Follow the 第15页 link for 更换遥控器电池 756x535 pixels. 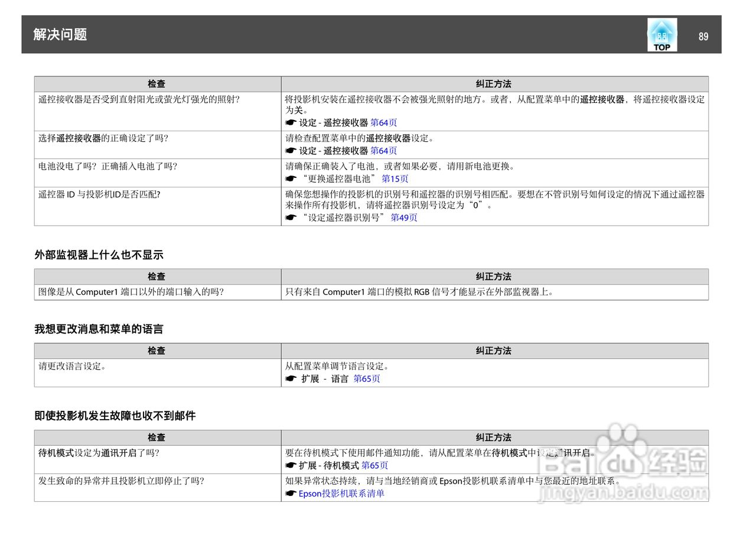tap(395, 179)
